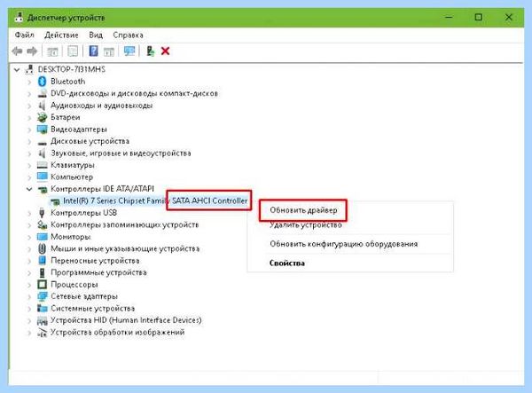532x393 pixels.
Task: Expand the Сетевые адаптеры category
Action: tap(29, 296)
